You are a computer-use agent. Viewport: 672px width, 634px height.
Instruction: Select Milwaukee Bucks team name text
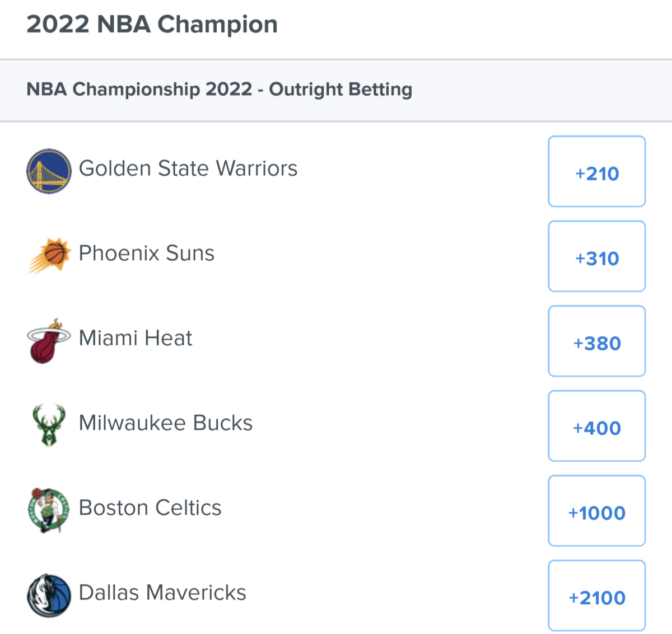click(165, 423)
